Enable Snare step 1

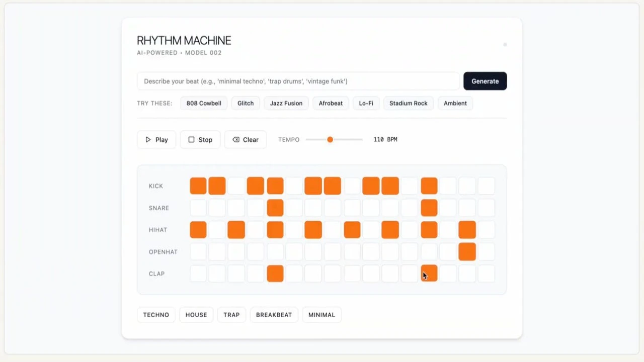(198, 208)
